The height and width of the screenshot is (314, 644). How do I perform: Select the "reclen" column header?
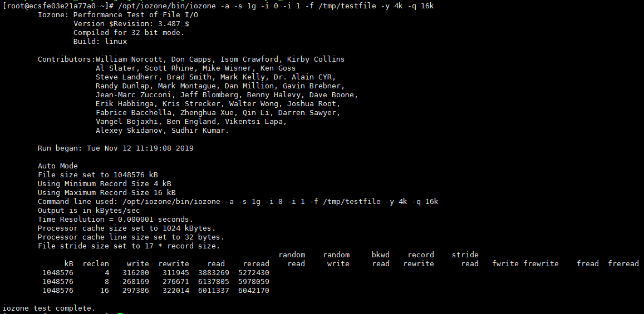coord(96,263)
